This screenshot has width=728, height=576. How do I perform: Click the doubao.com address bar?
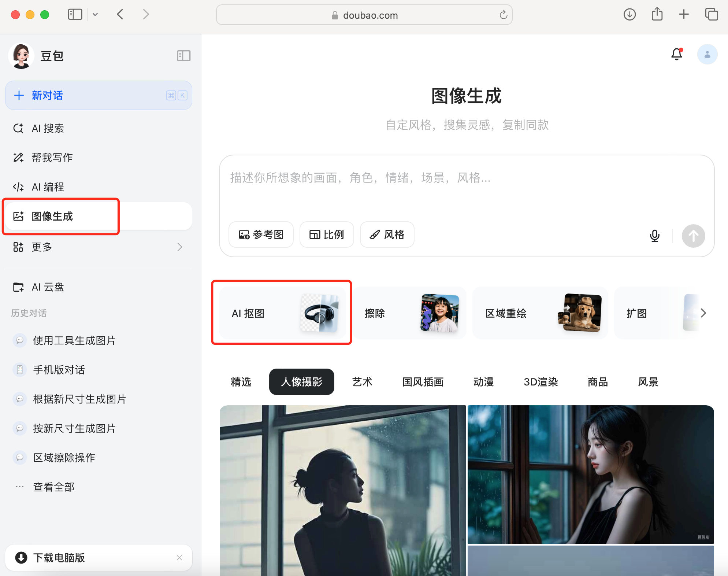click(x=364, y=15)
